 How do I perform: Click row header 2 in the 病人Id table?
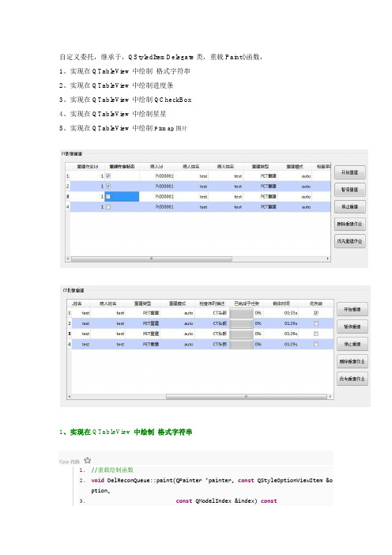(68, 186)
